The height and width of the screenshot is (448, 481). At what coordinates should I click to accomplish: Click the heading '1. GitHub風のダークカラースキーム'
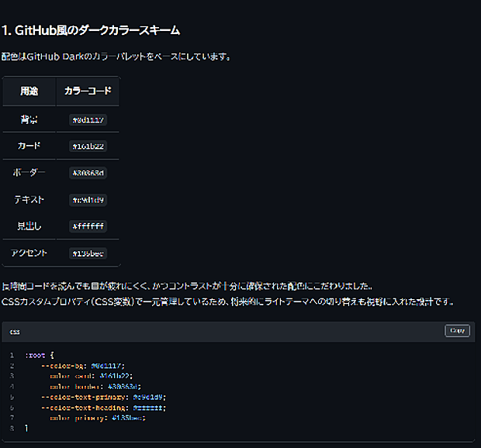click(x=91, y=31)
